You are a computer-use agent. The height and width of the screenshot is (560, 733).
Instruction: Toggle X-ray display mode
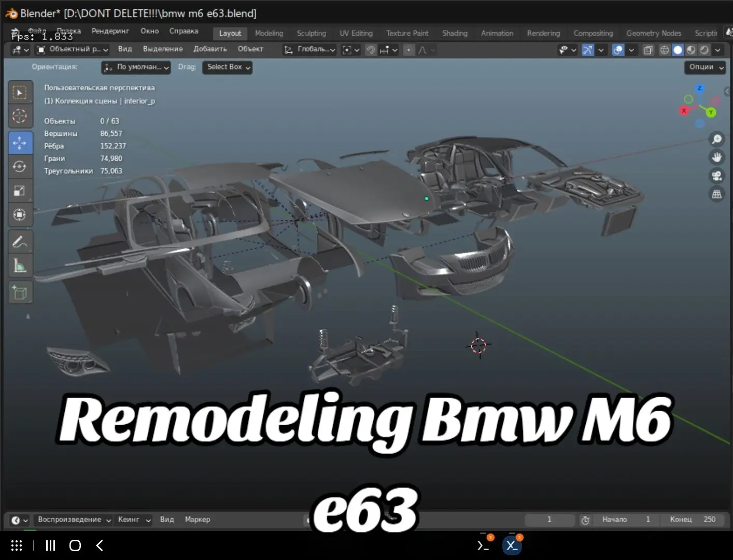pyautogui.click(x=648, y=50)
